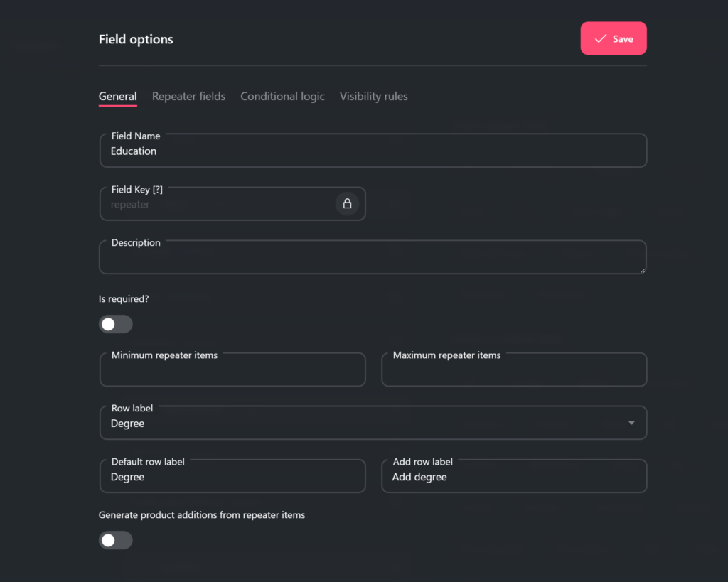Click the Add row label field
728x582 pixels.
(x=514, y=478)
